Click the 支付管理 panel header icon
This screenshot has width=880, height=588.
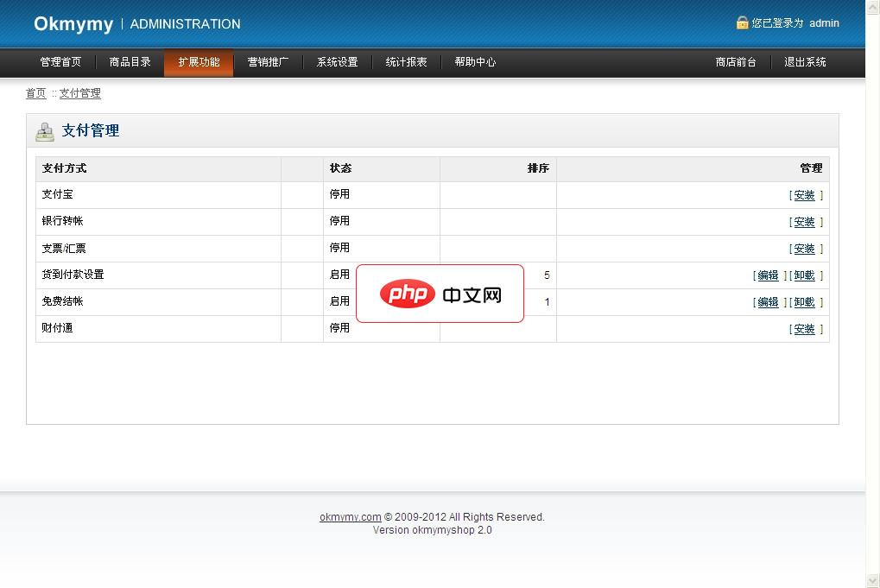44,131
